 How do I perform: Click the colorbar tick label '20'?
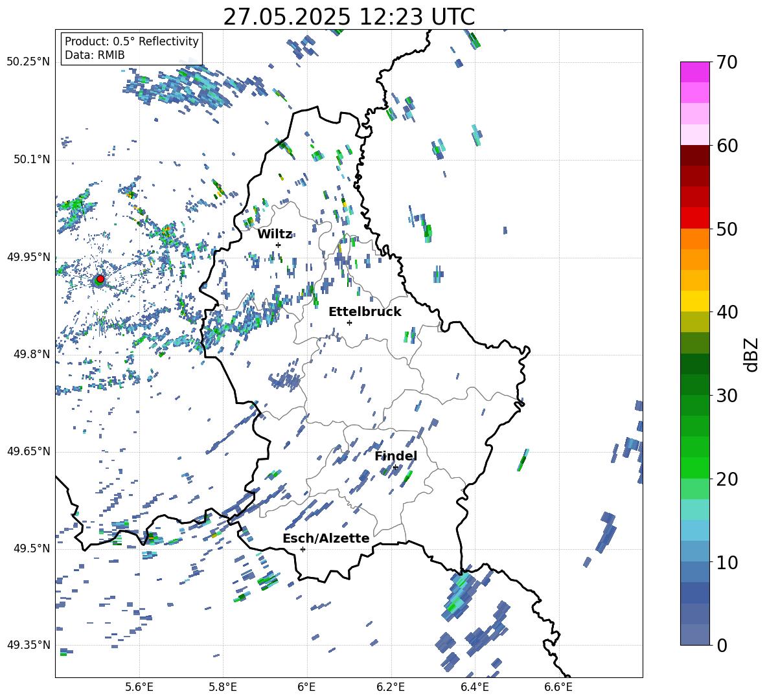pos(727,479)
